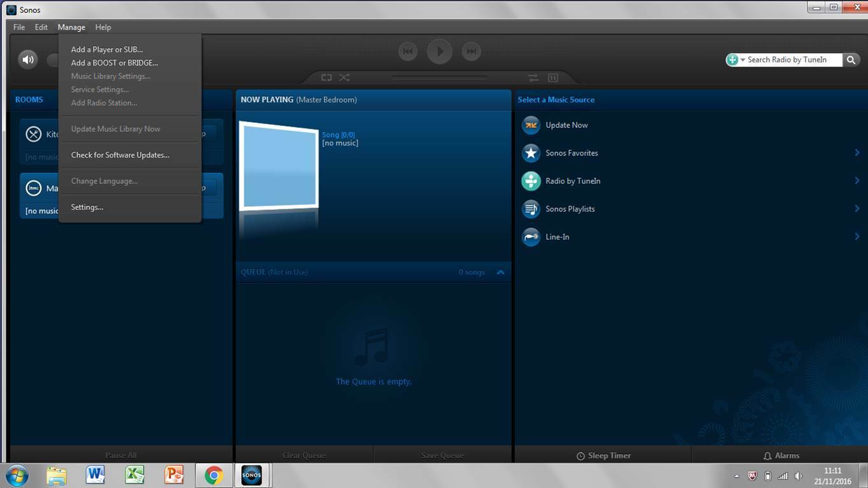Screen dimensions: 868x488
Task: Launch Excel from the taskbar
Action: [x=134, y=476]
